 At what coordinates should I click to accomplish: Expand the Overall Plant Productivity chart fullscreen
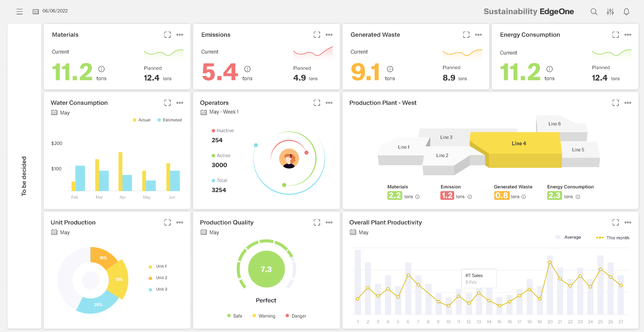[x=615, y=222]
